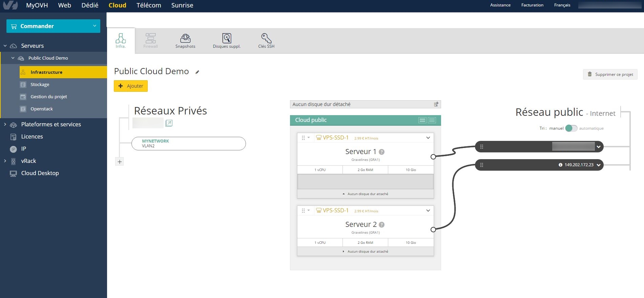
Task: Collapse Serveur 1 attached disk section
Action: tap(365, 194)
